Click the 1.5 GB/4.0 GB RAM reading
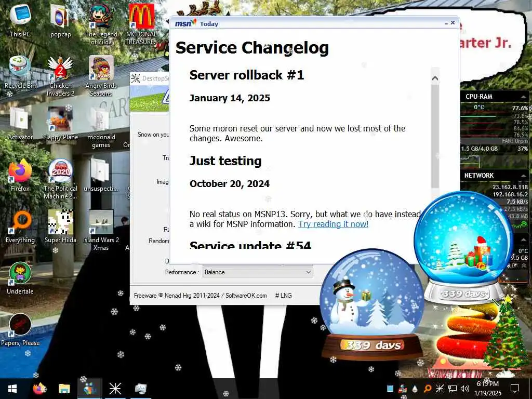Viewport: 532px width, 399px height. [480, 149]
